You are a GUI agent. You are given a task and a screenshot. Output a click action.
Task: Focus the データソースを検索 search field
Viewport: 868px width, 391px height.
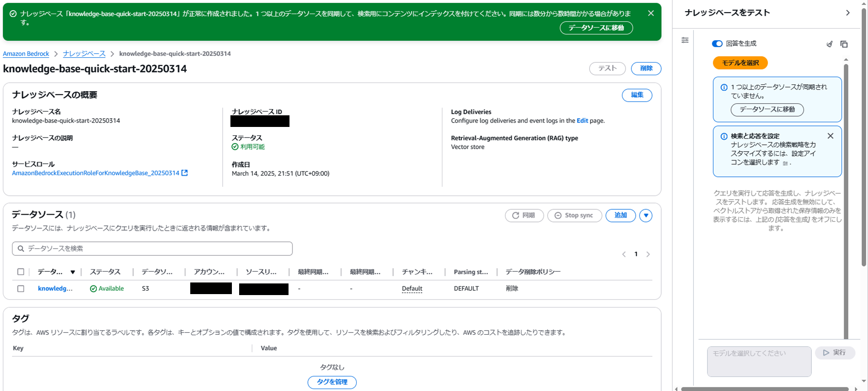coord(152,249)
